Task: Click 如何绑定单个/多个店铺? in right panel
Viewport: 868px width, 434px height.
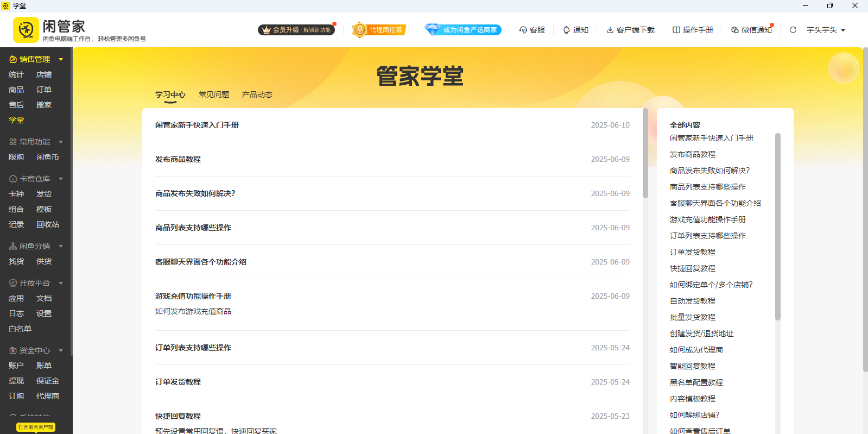Action: [x=711, y=285]
